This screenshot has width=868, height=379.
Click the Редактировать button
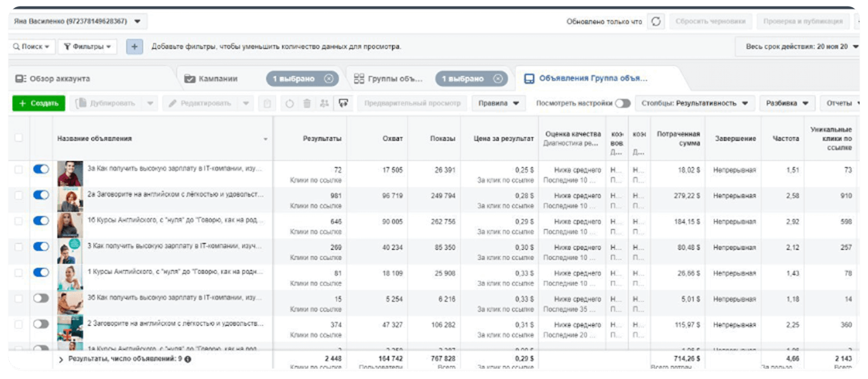pyautogui.click(x=200, y=103)
